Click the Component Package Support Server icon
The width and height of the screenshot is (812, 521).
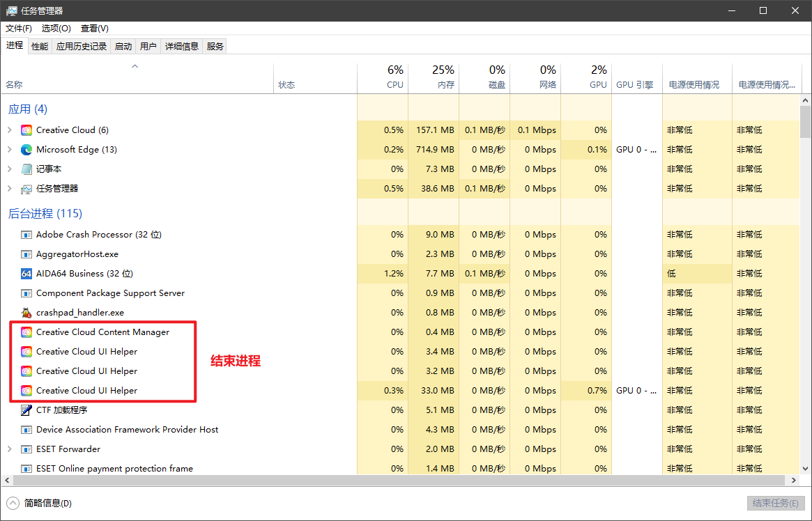[x=26, y=293]
